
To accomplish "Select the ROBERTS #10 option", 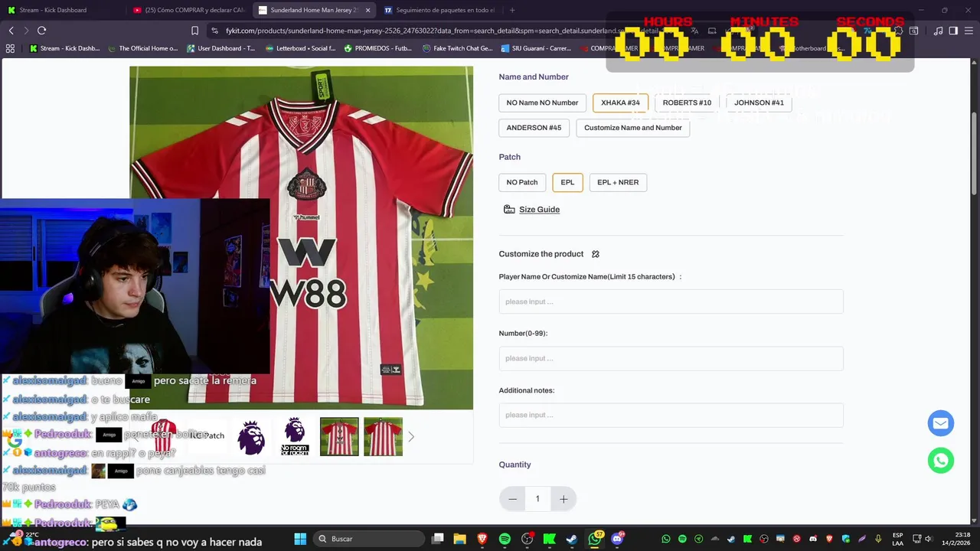I will click(687, 103).
